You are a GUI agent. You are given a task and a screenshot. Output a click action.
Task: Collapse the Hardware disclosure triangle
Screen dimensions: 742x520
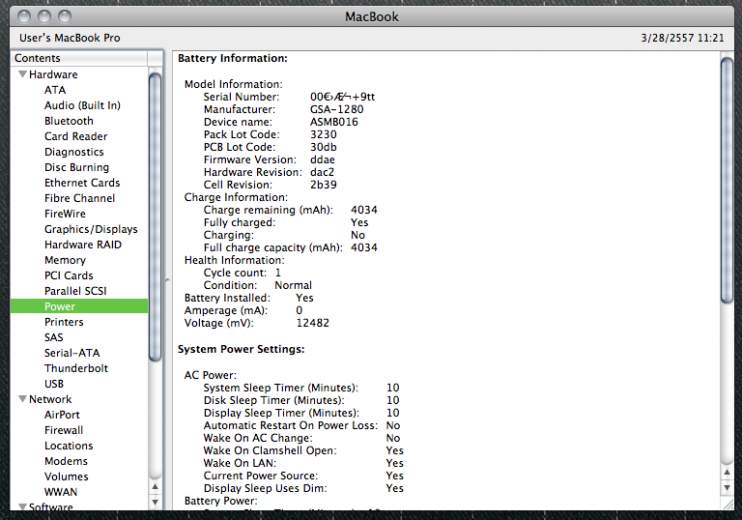[22, 75]
